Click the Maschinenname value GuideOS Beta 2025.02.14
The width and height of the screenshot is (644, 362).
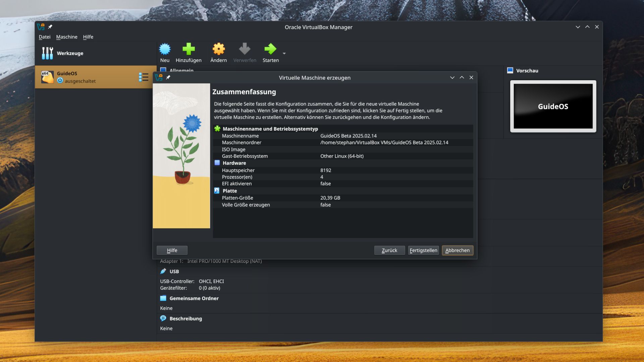click(x=348, y=136)
